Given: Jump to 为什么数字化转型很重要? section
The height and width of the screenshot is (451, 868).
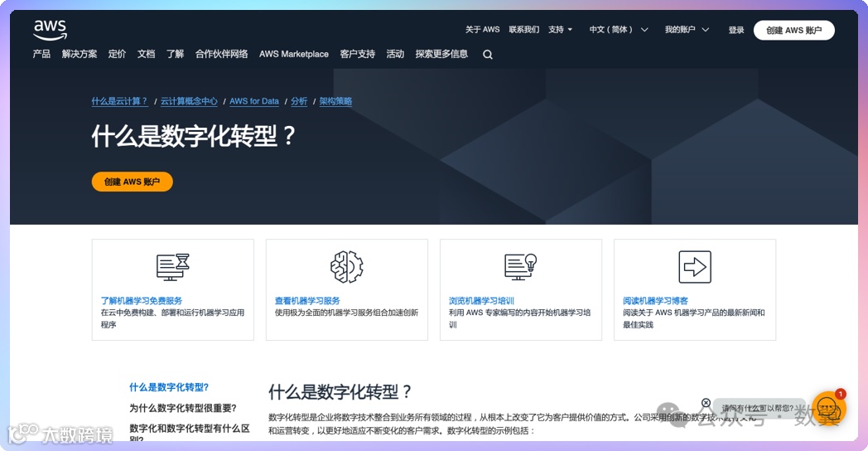Looking at the screenshot, I should [183, 408].
